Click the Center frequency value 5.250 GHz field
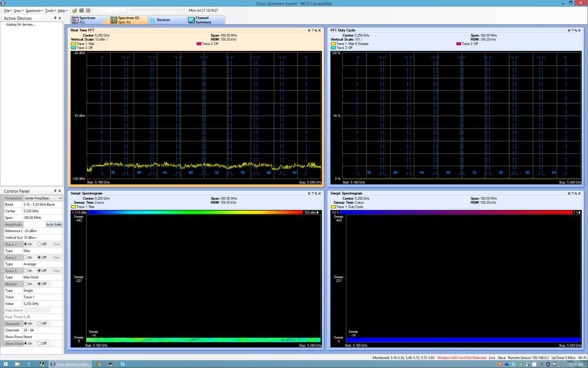The image size is (588, 368). 43,211
